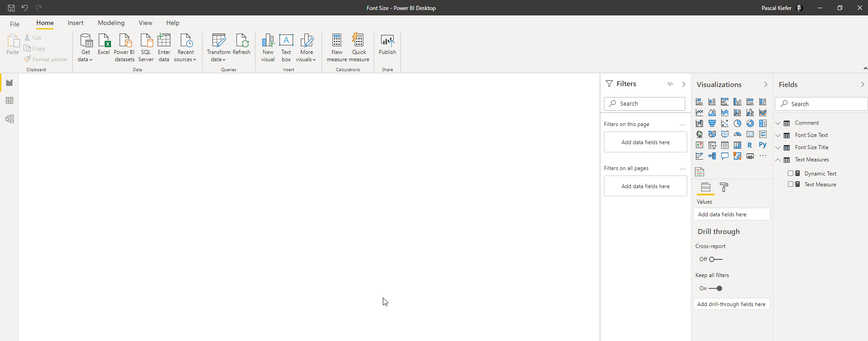Tick the Dynamic Text field checkbox

coord(791,173)
